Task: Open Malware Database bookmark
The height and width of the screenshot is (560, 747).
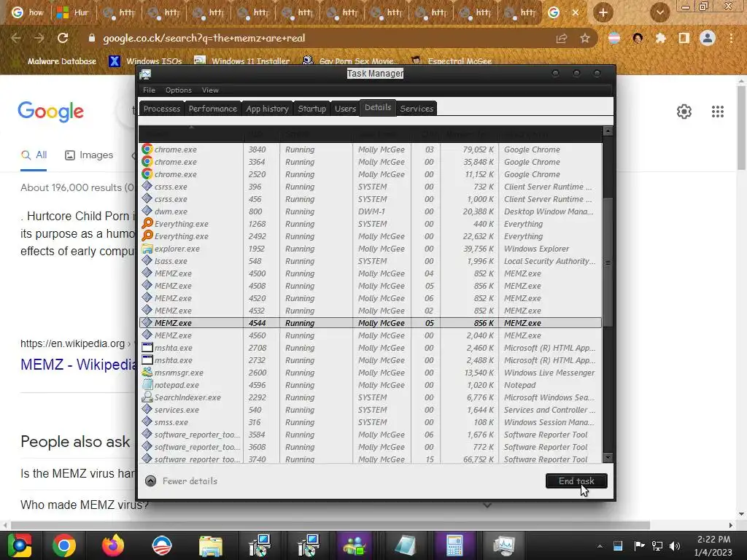Action: point(61,61)
